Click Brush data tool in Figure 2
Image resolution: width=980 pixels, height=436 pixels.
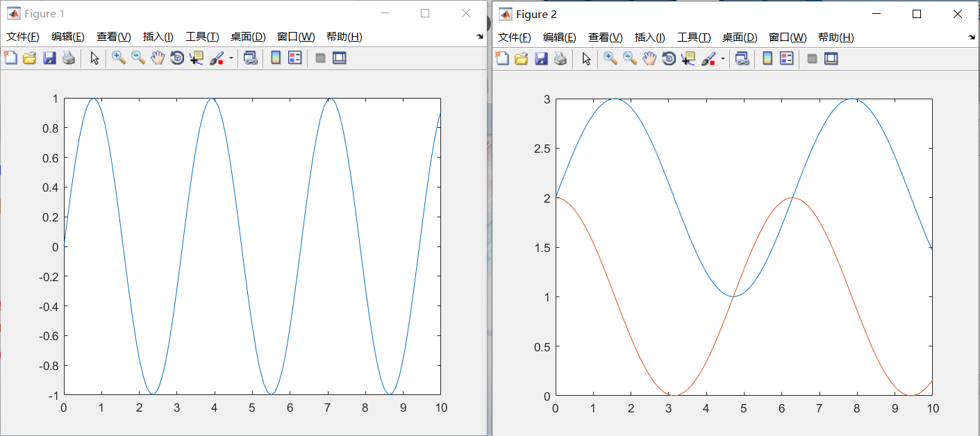(x=708, y=59)
